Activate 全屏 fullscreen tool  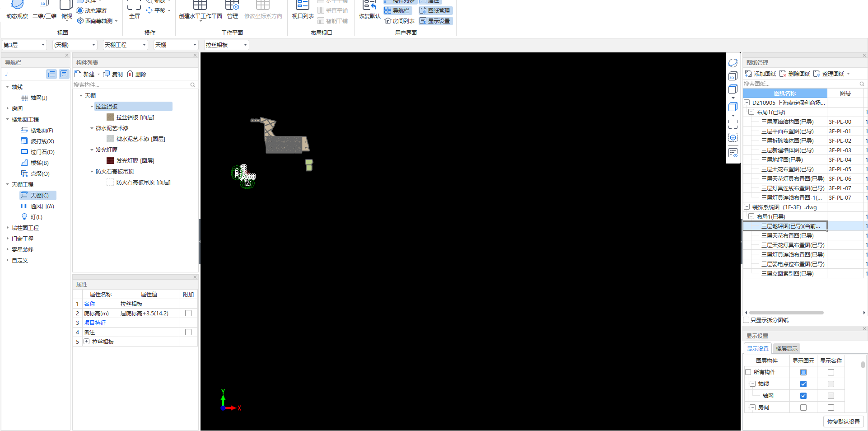click(x=135, y=10)
